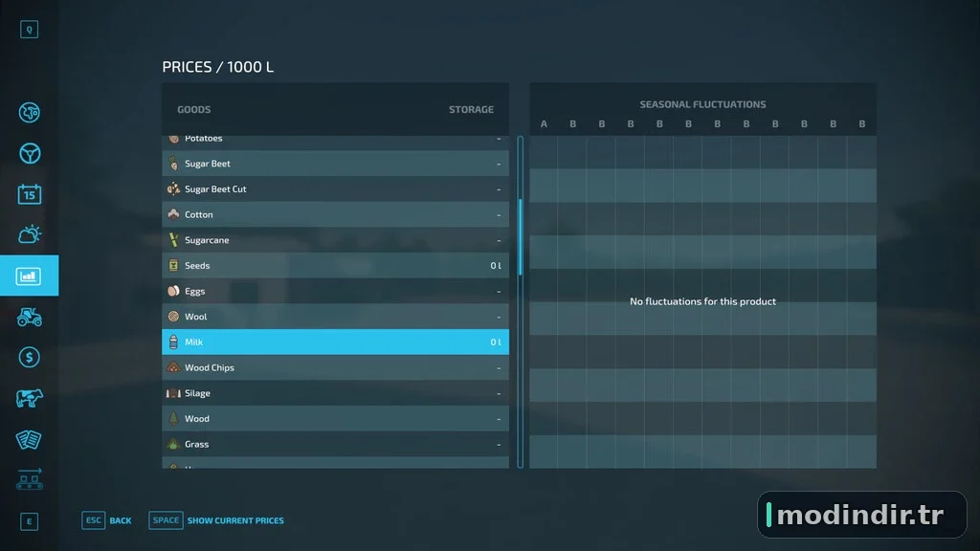
Task: Click the E next page key icon
Action: point(30,521)
